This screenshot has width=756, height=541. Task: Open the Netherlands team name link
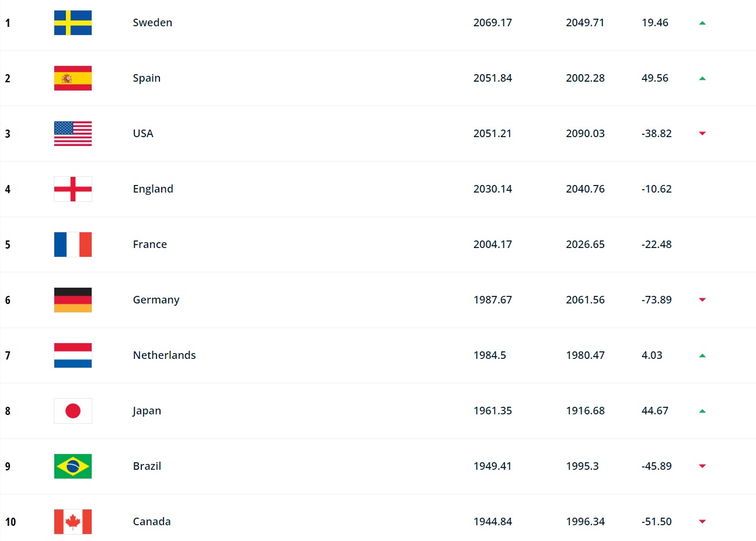pos(164,355)
